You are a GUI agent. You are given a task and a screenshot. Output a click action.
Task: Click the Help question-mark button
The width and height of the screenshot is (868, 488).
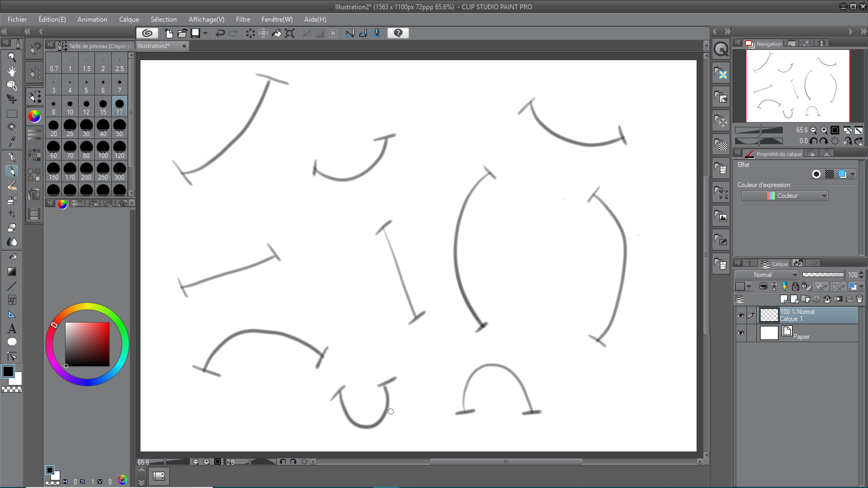pos(398,33)
